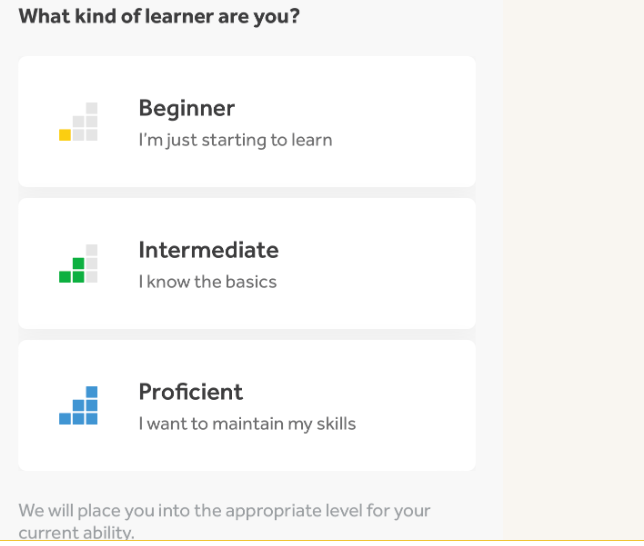This screenshot has height=546, width=644.
Task: Click the "What kind of learner are you?" heading
Action: [x=160, y=17]
